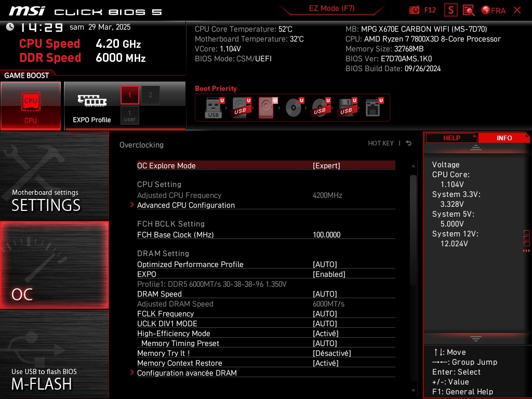Open the FCLK Frequency [AUTO] setting
Screen dimensions: 532x399
pos(266,313)
